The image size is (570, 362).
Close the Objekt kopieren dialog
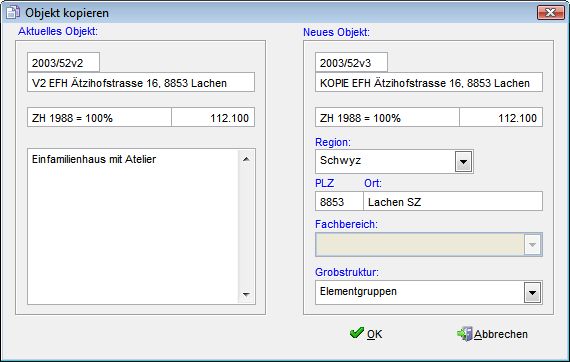pyautogui.click(x=550, y=12)
